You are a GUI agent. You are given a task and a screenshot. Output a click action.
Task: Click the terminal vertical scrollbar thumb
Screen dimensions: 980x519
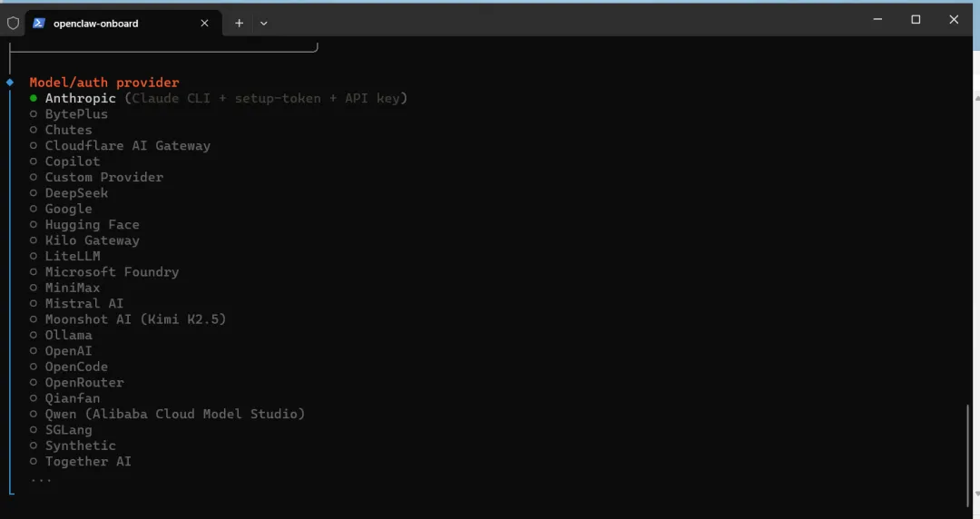pyautogui.click(x=968, y=455)
